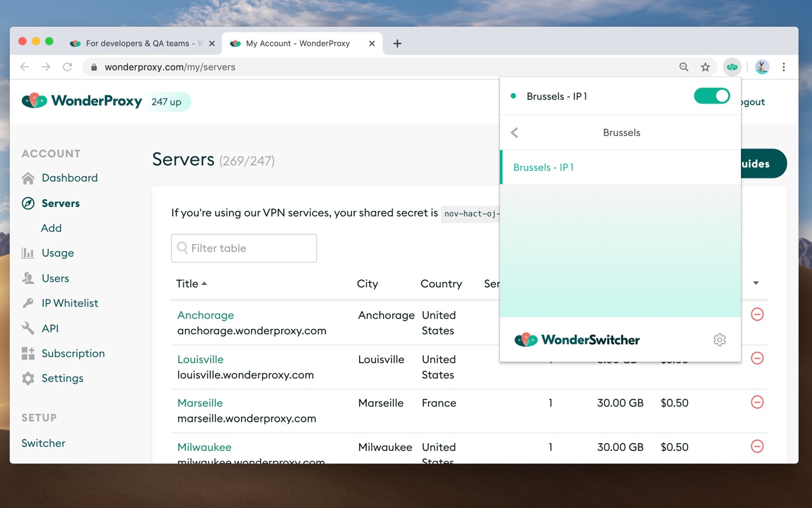This screenshot has width=812, height=508.
Task: Bookmark this page with the star icon
Action: 705,67
